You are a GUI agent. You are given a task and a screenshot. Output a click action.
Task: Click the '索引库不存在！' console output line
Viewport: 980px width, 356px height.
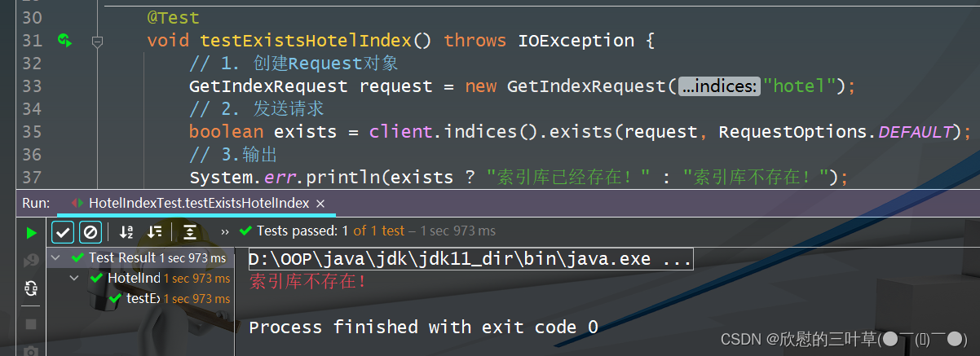[x=308, y=282]
